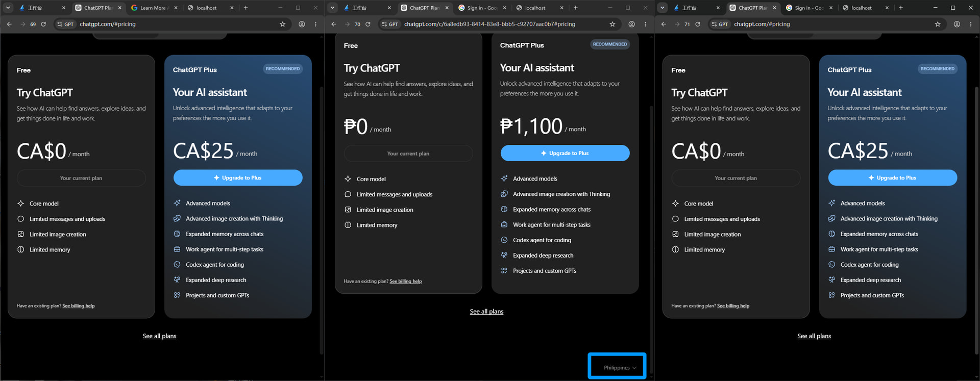
Task: Open a new tab in the left window
Action: point(246,8)
